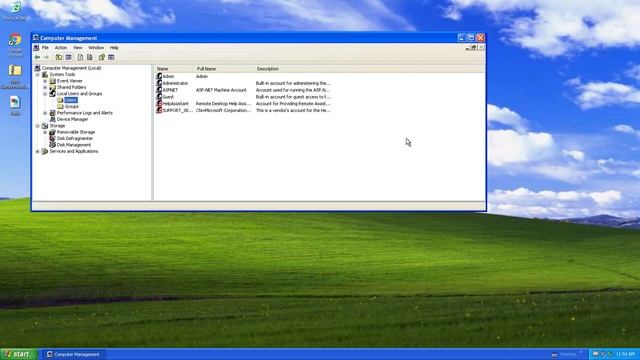
Task: Select the ASPNET user name
Action: point(170,90)
